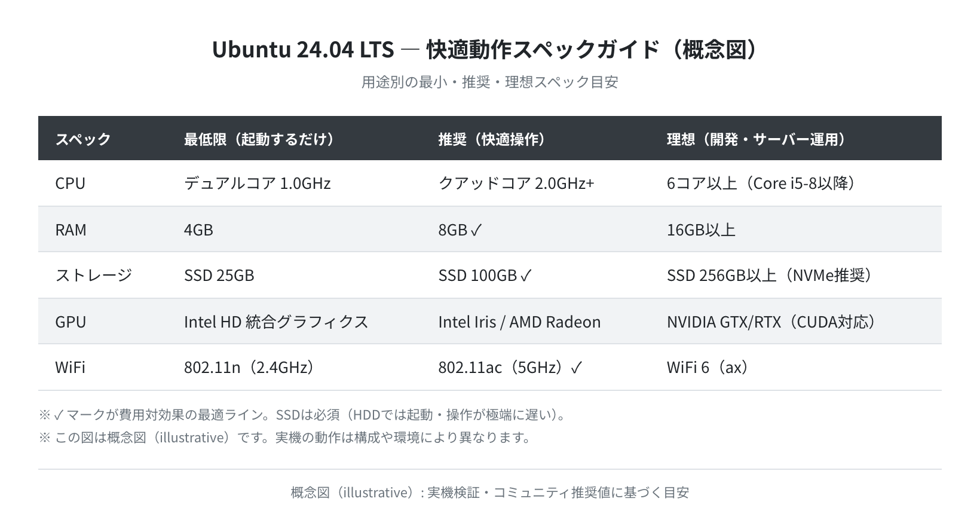Select the Intel Iris / AMD Radeon cell
Image resolution: width=980 pixels, height=526 pixels.
click(519, 322)
